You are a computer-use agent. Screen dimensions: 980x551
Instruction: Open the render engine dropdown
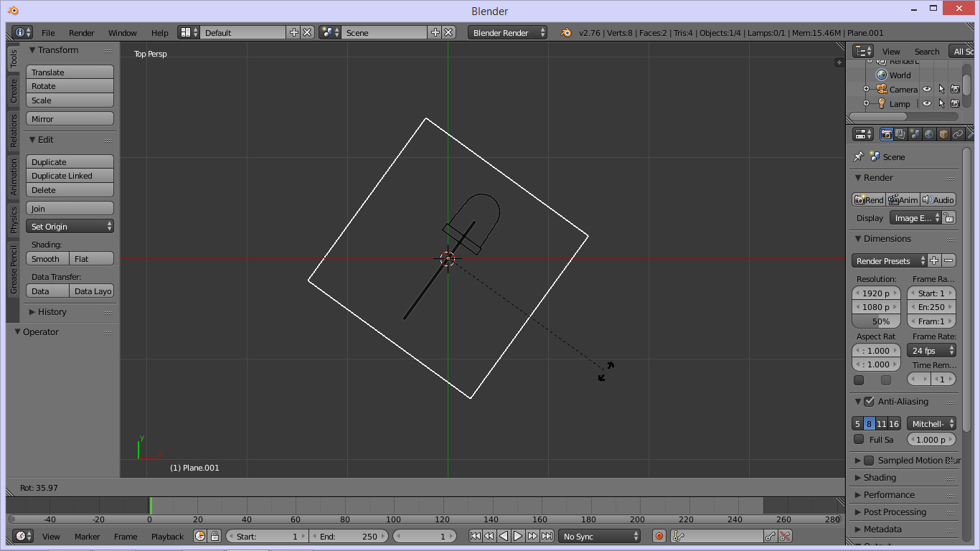pyautogui.click(x=507, y=32)
